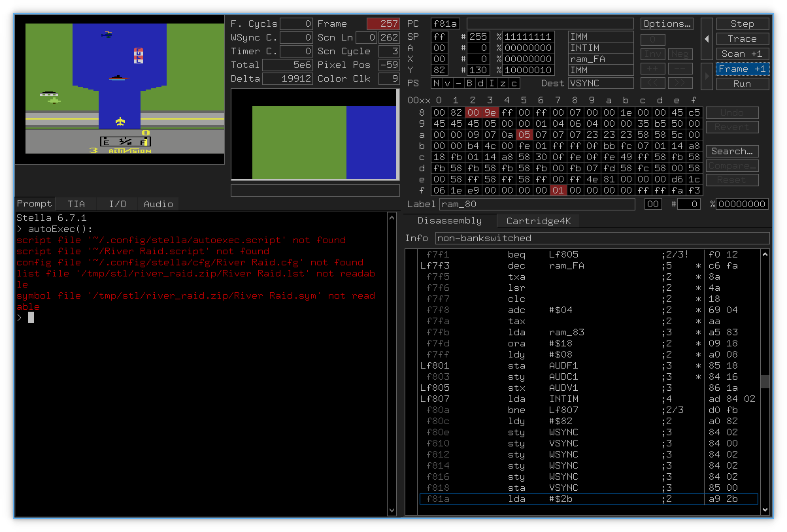787x532 pixels.
Task: Click the Pixel Pos field -59
Action: [x=389, y=65]
